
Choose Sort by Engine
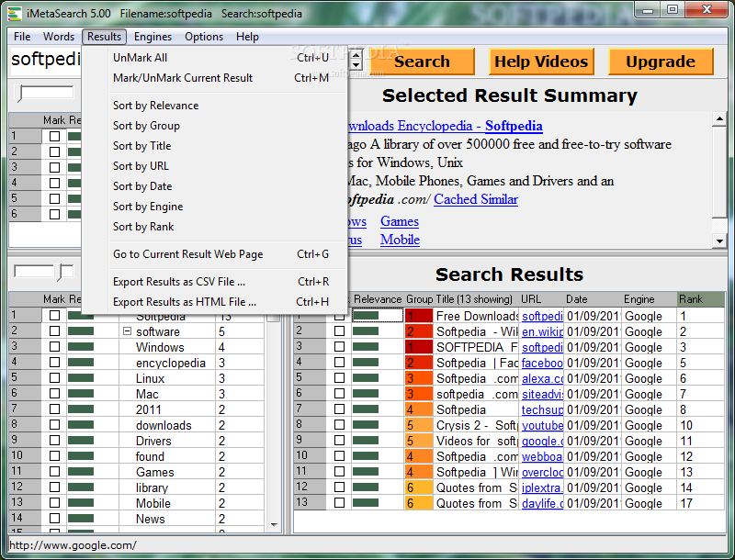(x=214, y=206)
